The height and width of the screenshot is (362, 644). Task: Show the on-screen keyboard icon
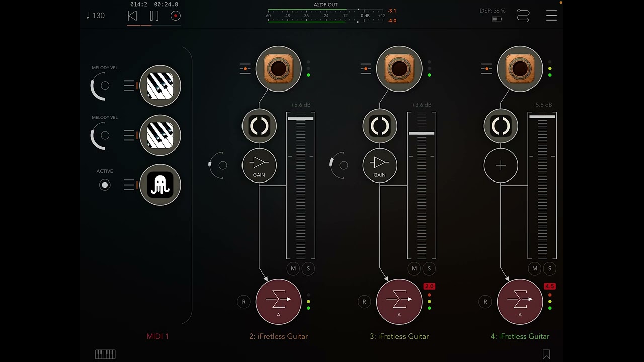click(105, 354)
